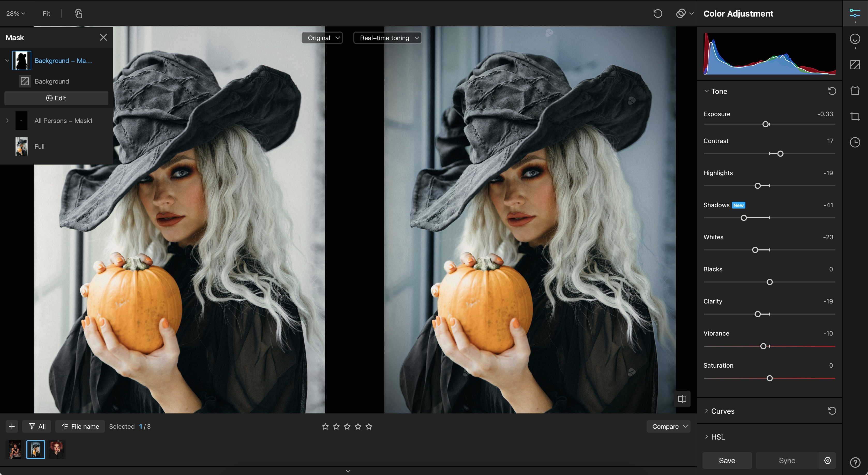This screenshot has width=868, height=475.
Task: Click the undo arrow in top toolbar
Action: [x=657, y=13]
